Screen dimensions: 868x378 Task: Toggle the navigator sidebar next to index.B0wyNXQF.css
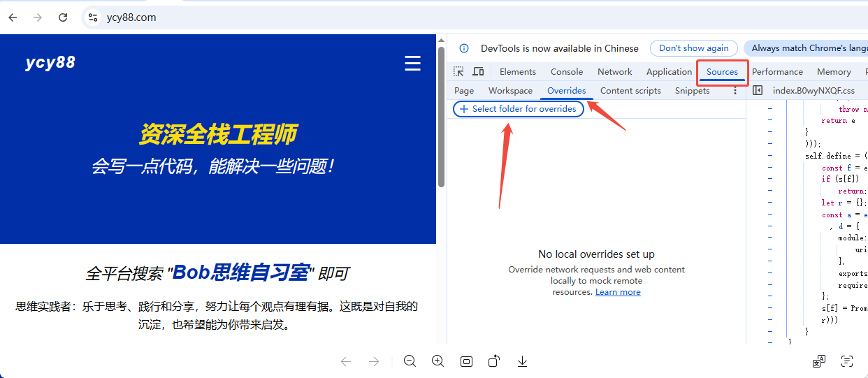pos(758,91)
